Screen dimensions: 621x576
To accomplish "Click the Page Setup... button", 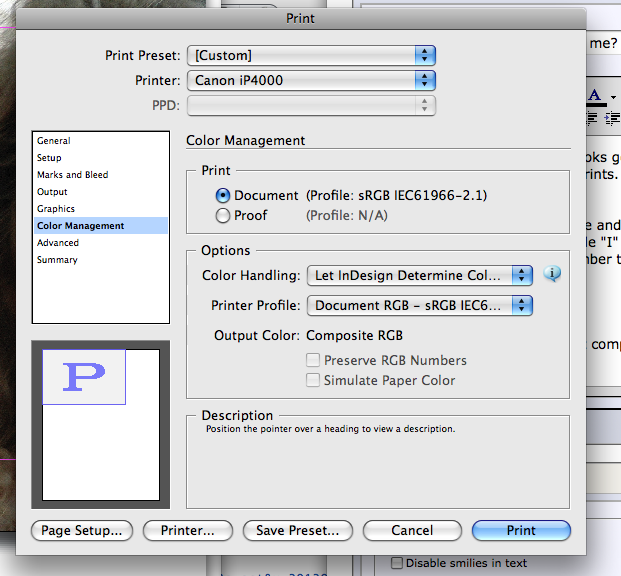I will [x=82, y=530].
